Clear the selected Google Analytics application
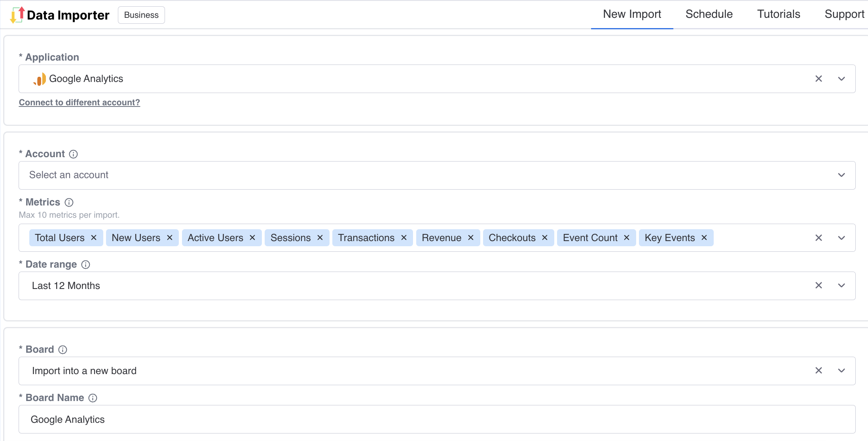The image size is (868, 441). tap(819, 79)
